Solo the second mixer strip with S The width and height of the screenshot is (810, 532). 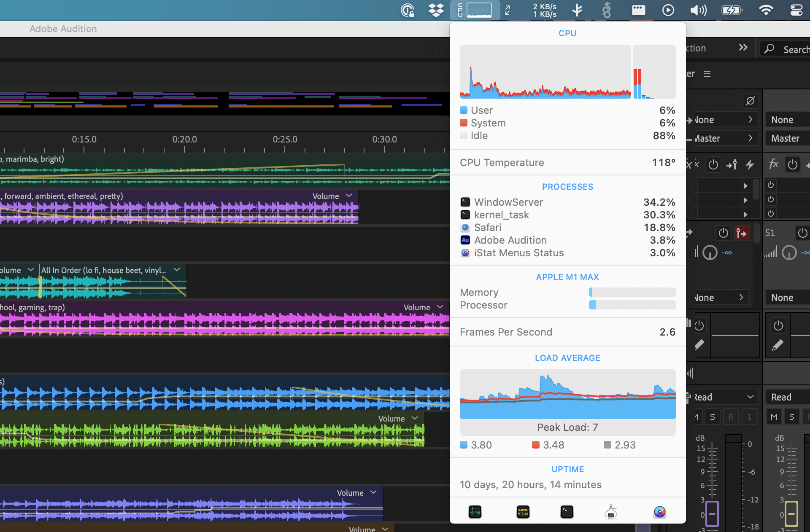(792, 417)
